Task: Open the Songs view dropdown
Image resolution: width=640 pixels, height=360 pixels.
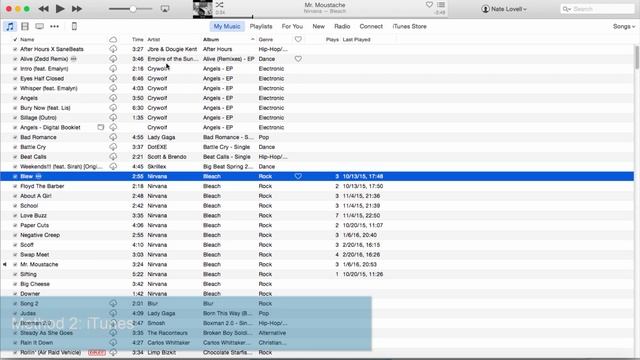Action: [624, 27]
